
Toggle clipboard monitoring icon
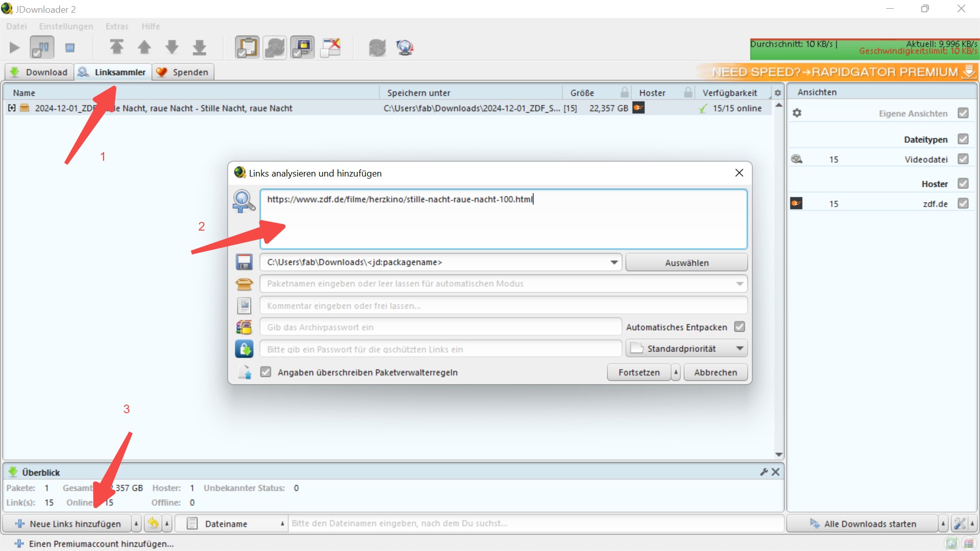[247, 47]
